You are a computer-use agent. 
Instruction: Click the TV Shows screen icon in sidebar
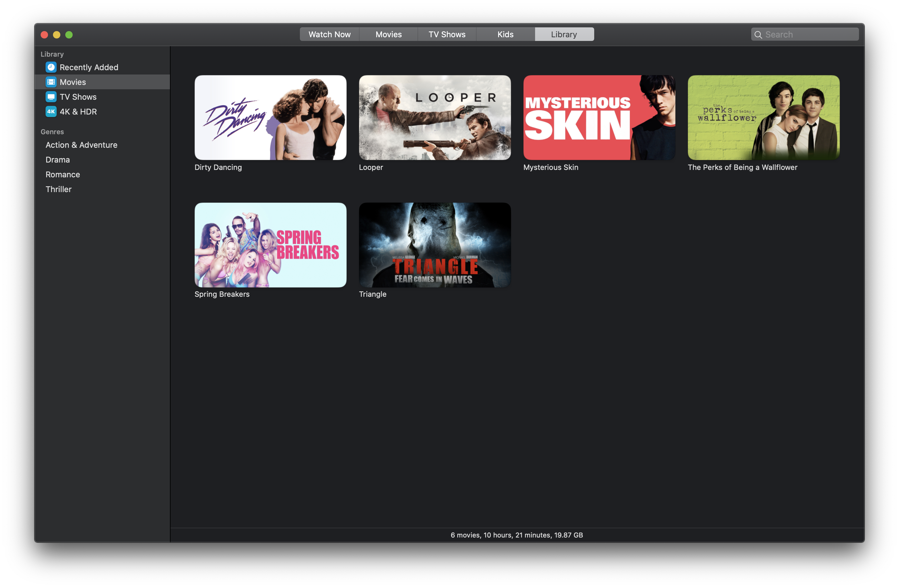tap(51, 97)
